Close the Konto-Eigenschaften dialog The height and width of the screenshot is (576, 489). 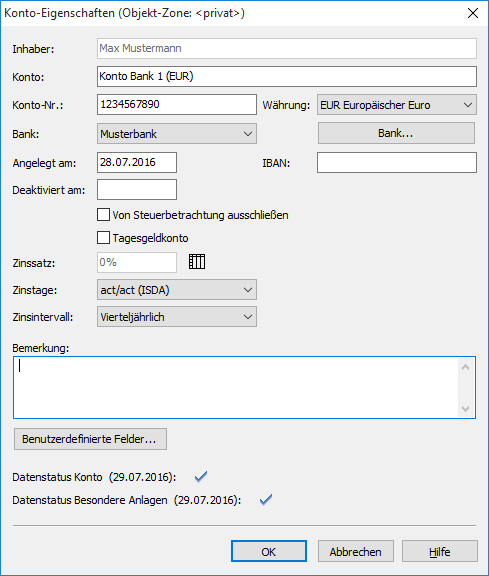coord(473,13)
